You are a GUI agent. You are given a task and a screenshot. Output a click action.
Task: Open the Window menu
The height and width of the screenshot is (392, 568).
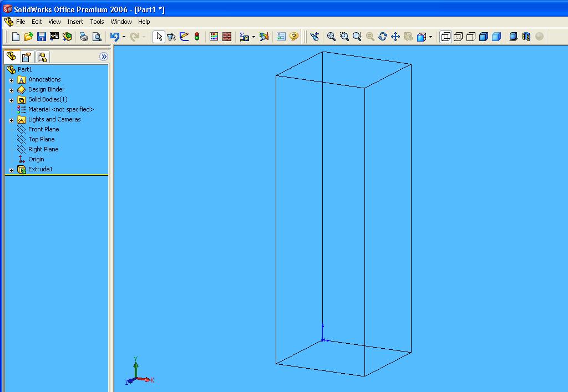point(121,22)
